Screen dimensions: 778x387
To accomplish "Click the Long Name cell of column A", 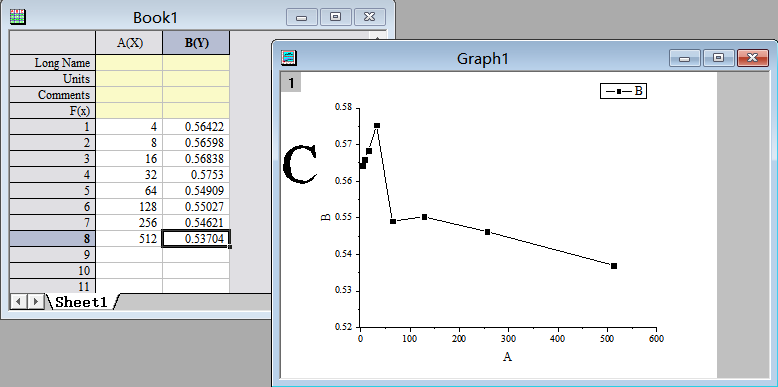I will click(x=129, y=63).
